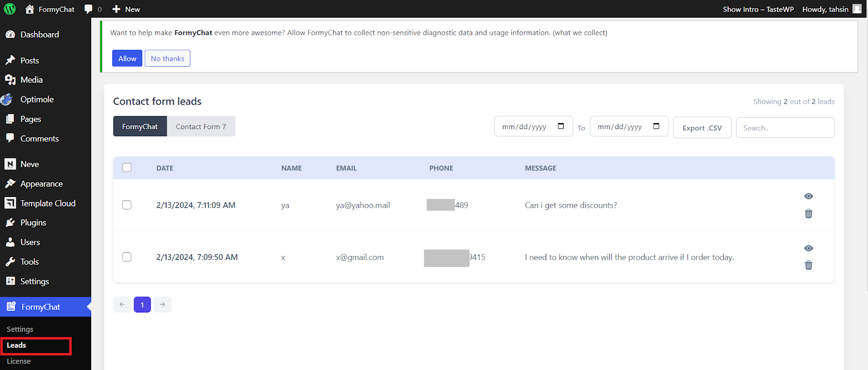Click the FormyChat menu icon
This screenshot has width=868, height=370.
(11, 307)
